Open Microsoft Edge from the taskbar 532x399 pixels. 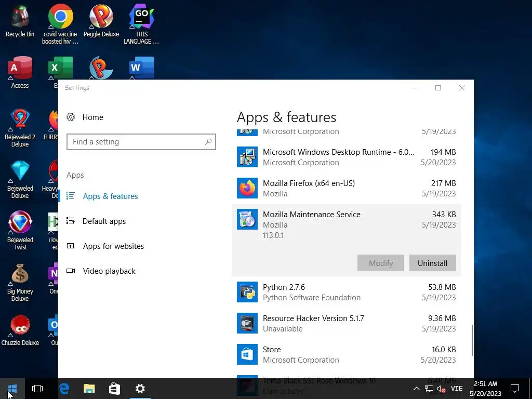click(x=64, y=389)
